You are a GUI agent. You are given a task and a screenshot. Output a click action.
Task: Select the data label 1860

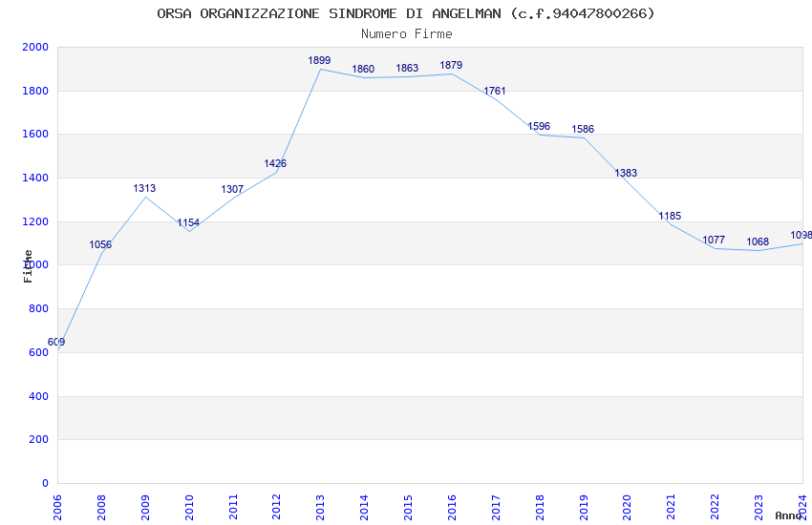click(x=363, y=69)
